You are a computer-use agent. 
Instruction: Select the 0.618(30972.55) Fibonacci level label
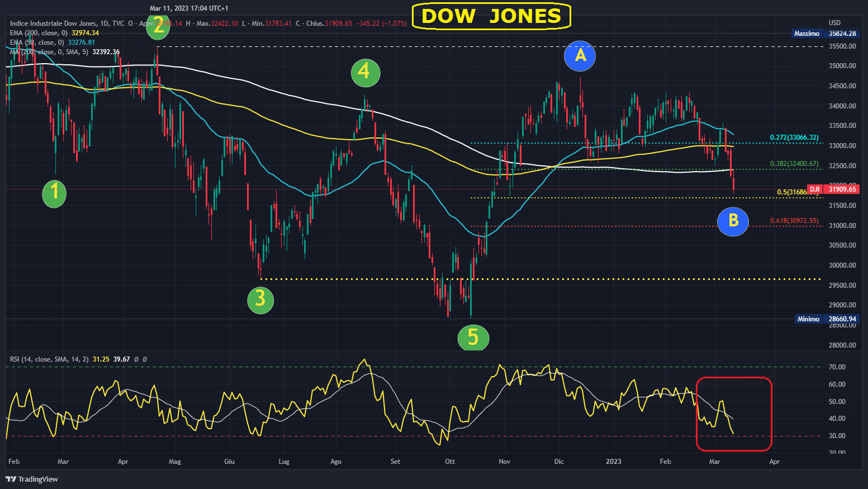click(794, 221)
